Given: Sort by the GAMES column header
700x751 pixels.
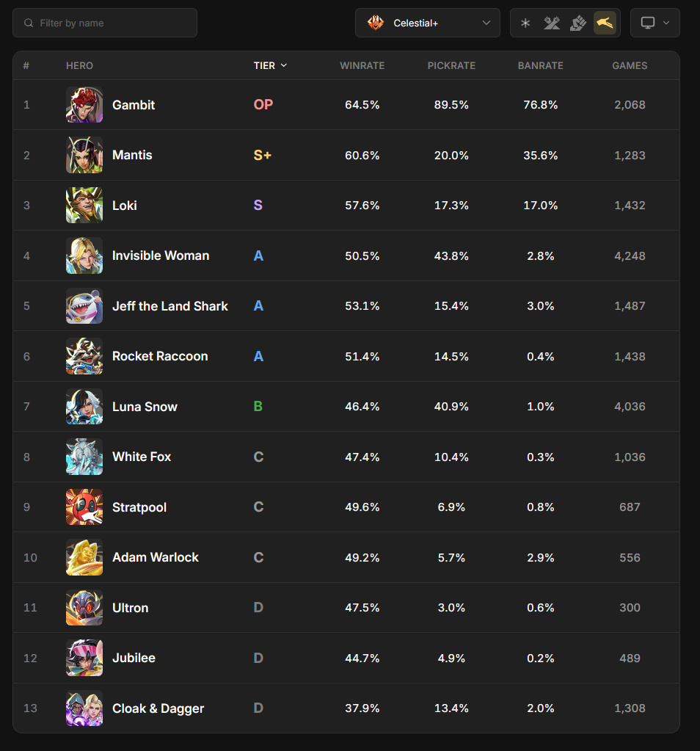Looking at the screenshot, I should pyautogui.click(x=630, y=65).
